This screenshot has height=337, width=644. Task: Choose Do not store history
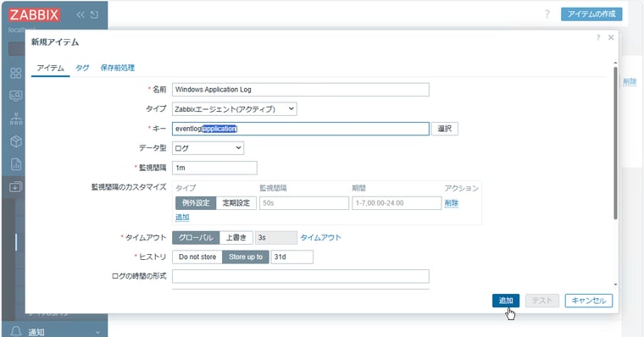coord(197,257)
